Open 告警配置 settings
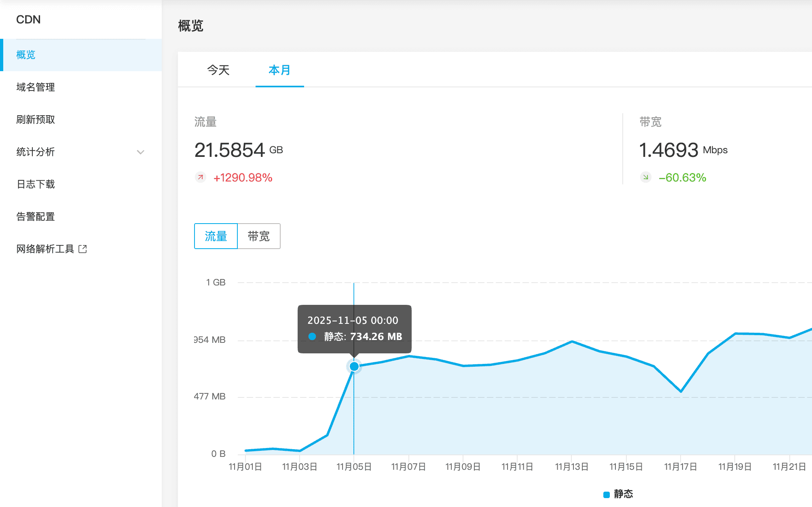The width and height of the screenshot is (812, 507). [36, 217]
